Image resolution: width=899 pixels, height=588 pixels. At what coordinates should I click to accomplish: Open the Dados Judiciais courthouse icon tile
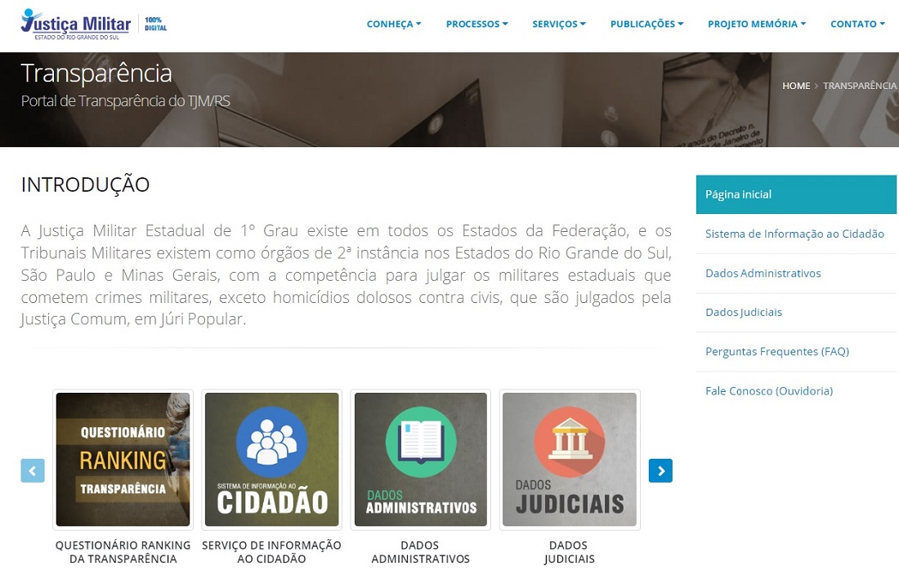[x=570, y=460]
